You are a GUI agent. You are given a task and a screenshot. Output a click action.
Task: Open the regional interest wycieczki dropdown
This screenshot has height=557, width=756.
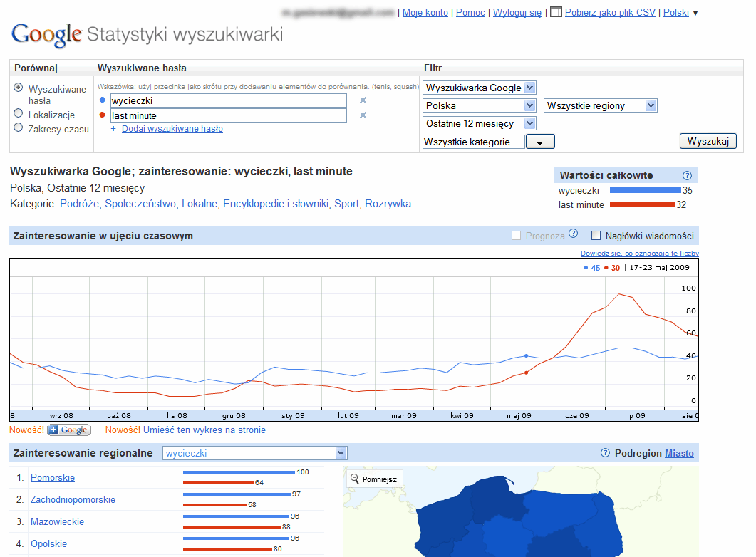tap(254, 453)
